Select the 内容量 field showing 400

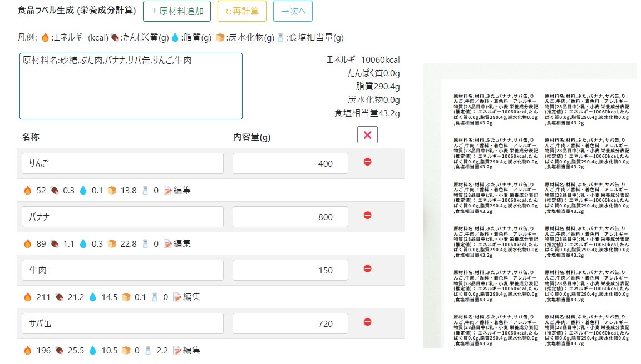[290, 163]
